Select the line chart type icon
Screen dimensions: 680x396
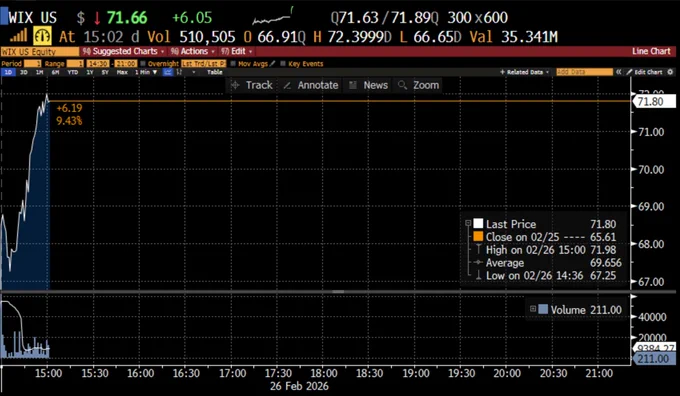tap(168, 72)
